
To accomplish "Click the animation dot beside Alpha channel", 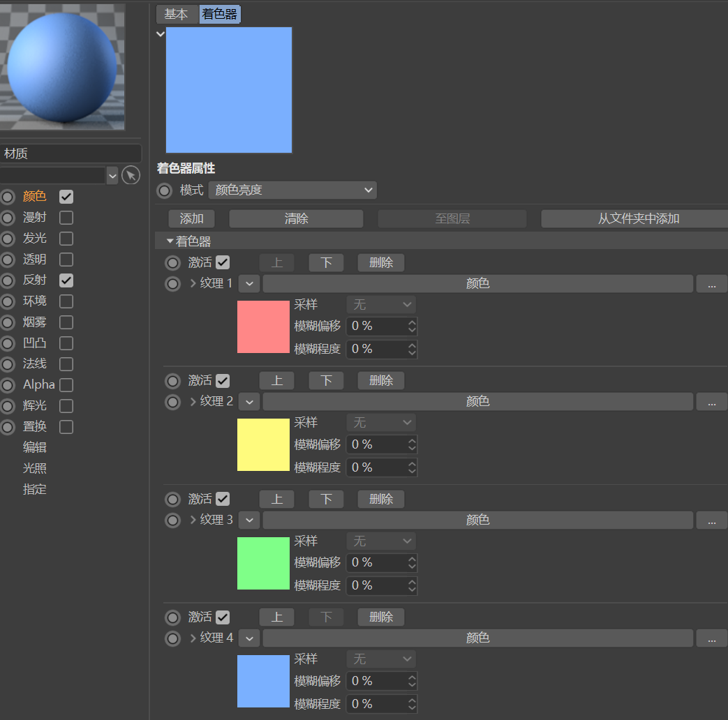I will [8, 385].
